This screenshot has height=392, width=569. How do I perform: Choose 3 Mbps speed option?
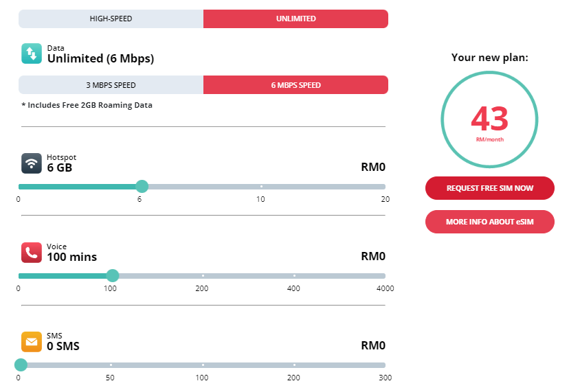[111, 85]
